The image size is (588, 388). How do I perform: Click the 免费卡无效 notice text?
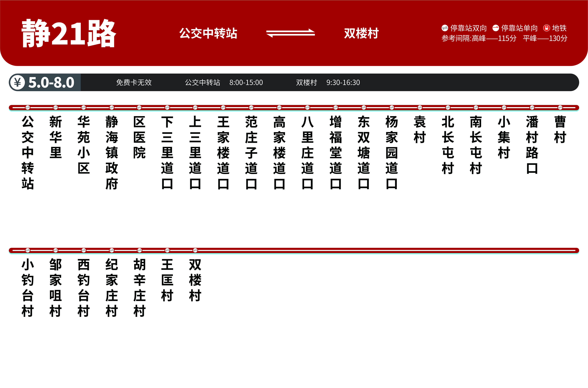click(134, 82)
